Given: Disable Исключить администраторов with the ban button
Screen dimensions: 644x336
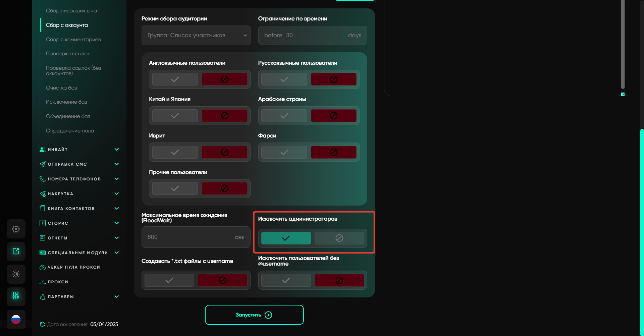Looking at the screenshot, I should [x=339, y=238].
